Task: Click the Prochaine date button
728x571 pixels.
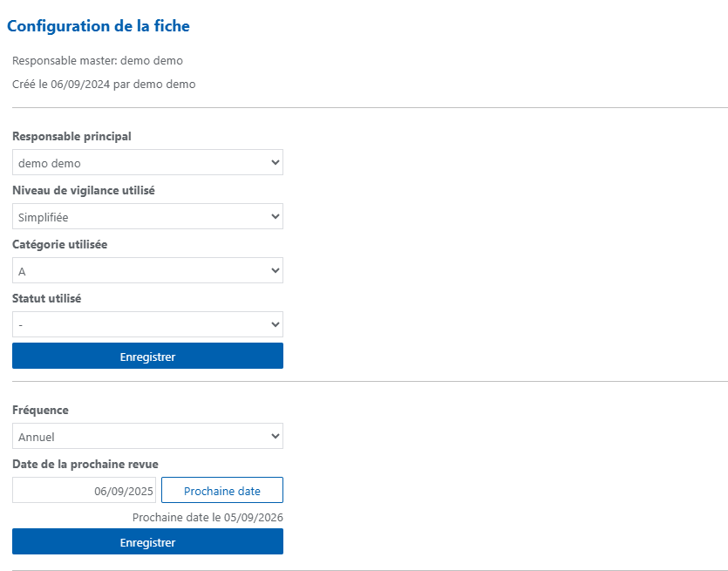Action: tap(222, 490)
